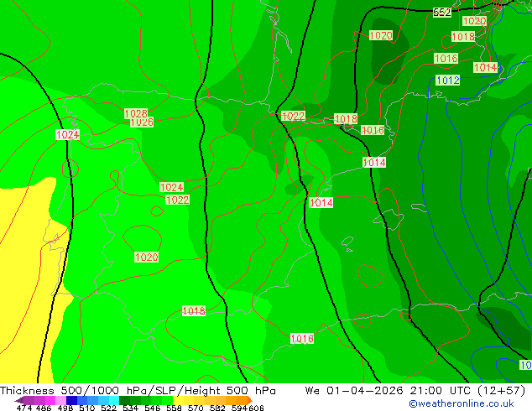Click the 1024 label directly above 1022

[172, 187]
